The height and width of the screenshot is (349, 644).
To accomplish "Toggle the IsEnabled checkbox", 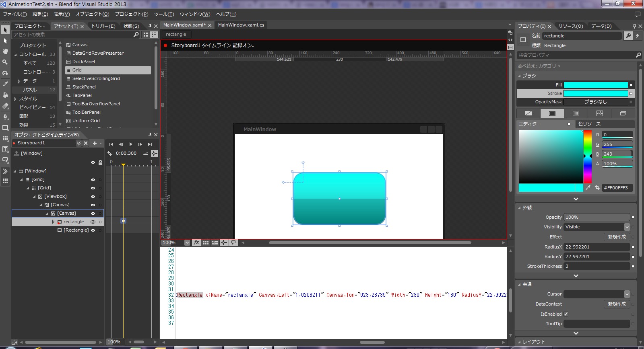I will [x=566, y=314].
